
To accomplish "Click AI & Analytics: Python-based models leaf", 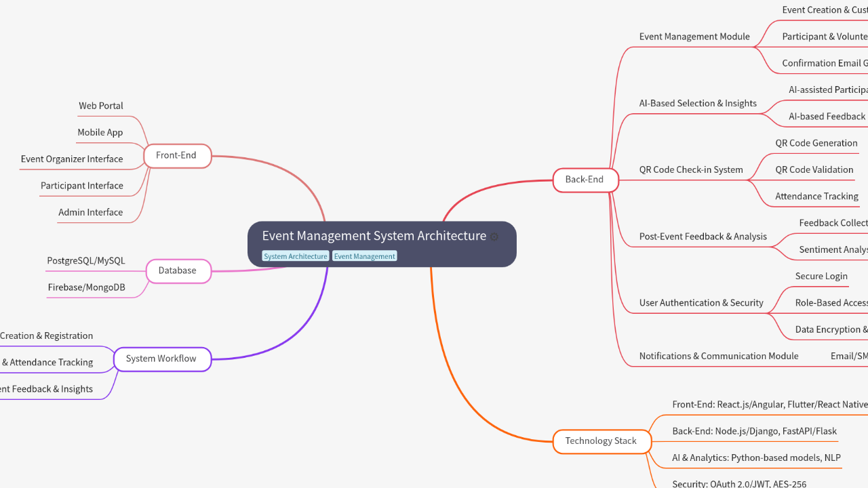I will 756,457.
